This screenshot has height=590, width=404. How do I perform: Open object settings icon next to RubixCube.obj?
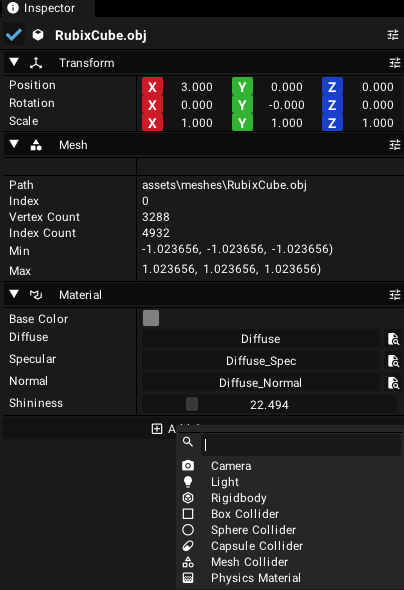pos(393,35)
